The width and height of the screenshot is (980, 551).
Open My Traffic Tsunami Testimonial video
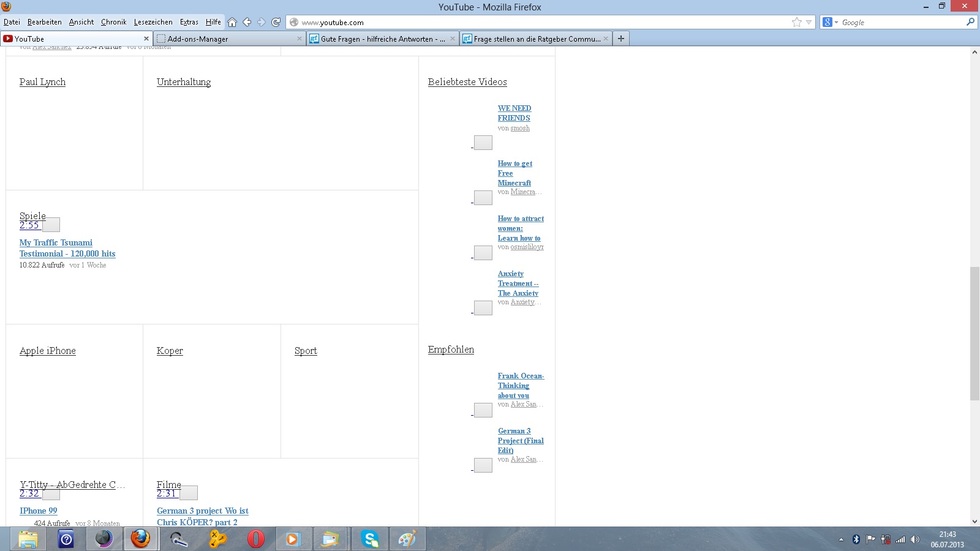click(67, 248)
